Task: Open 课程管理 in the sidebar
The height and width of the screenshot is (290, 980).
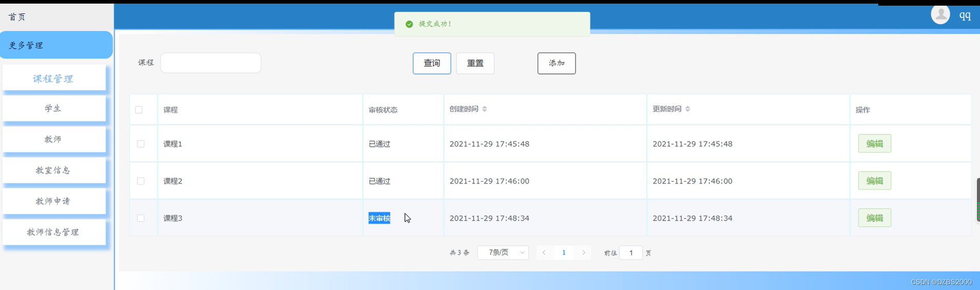Action: [x=54, y=79]
